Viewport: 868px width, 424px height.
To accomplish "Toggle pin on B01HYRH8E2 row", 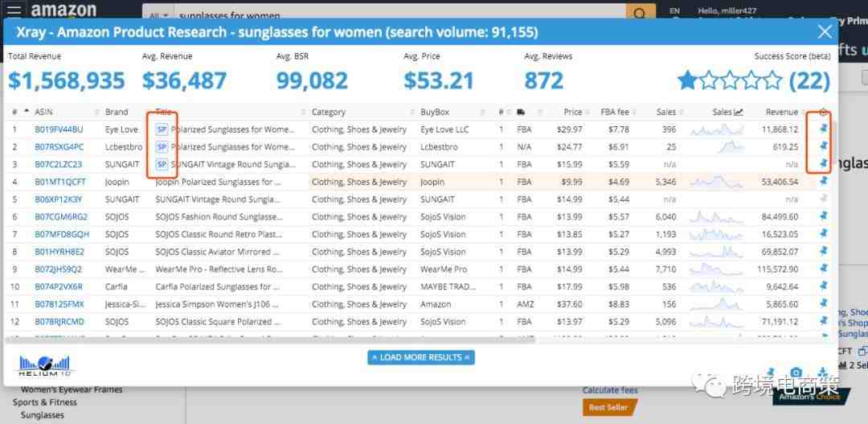I will [x=823, y=251].
